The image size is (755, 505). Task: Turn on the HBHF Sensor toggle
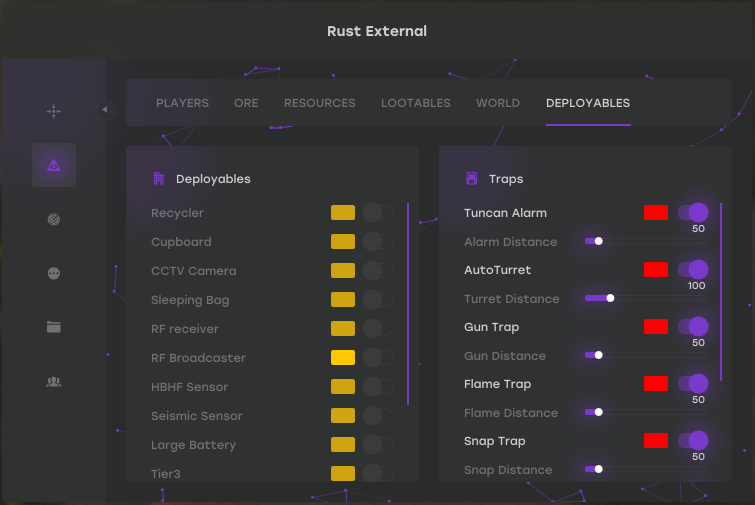coord(378,386)
